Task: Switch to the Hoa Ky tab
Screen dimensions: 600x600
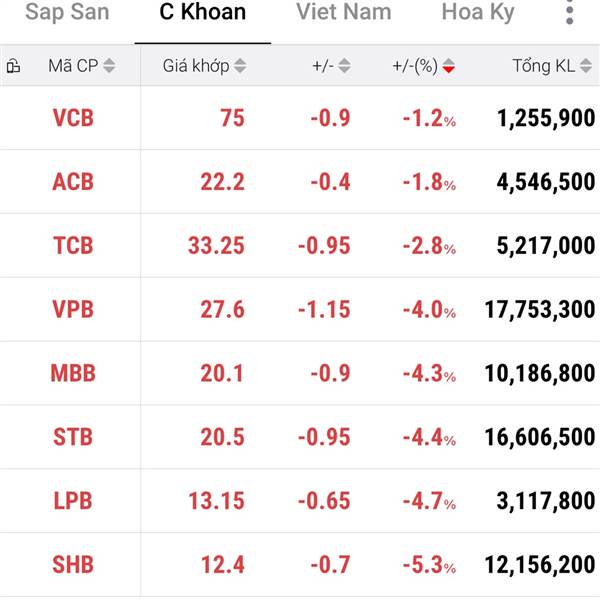Action: pos(478,14)
